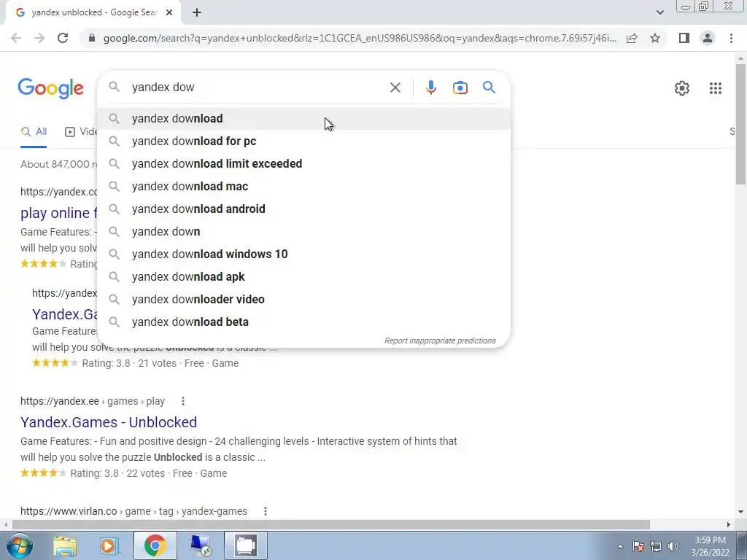Open the tab search chevron

(659, 12)
